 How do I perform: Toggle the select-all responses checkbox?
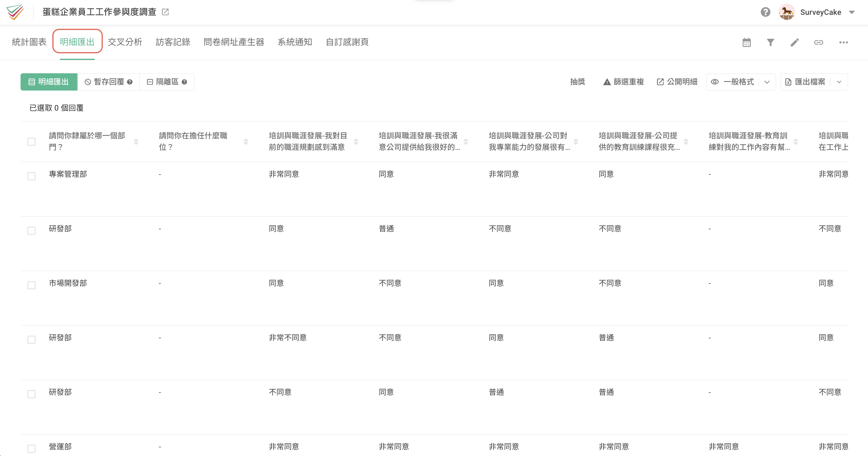31,142
